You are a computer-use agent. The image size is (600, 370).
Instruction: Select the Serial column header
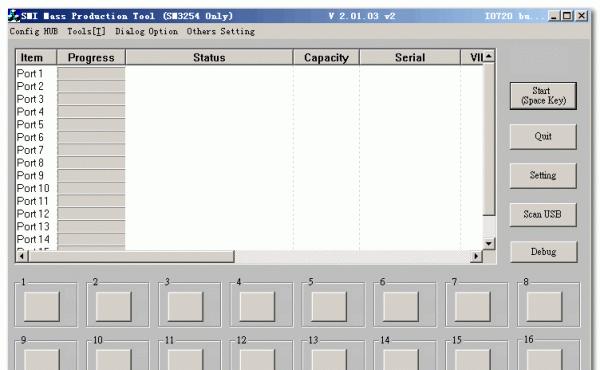click(410, 57)
